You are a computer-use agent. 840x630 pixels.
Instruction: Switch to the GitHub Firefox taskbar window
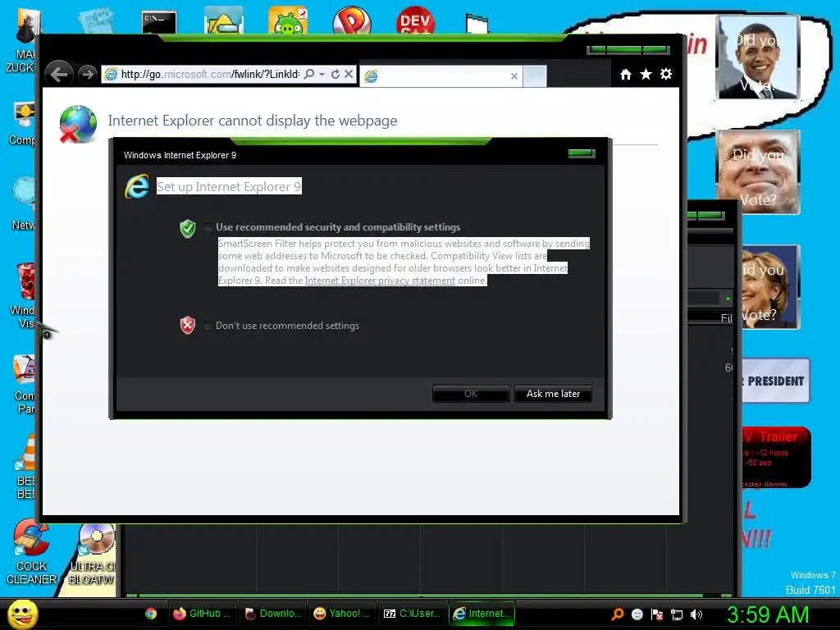pyautogui.click(x=202, y=614)
